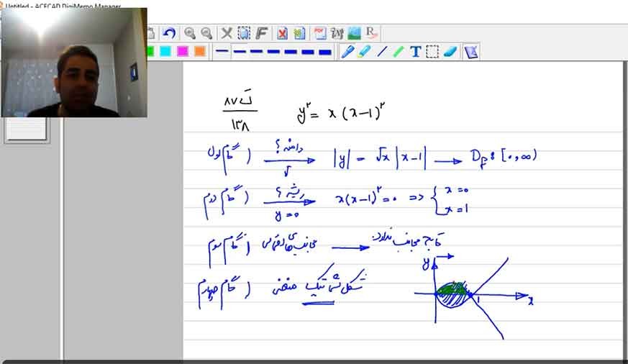Choose the second line width
The image size is (628, 364).
[239, 51]
